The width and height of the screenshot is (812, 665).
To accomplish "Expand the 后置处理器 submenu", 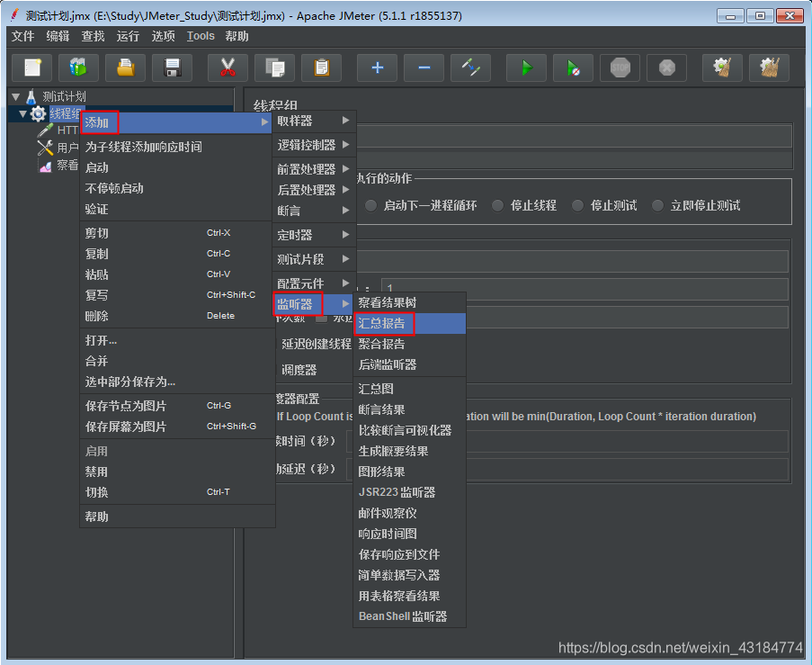I will pos(314,190).
